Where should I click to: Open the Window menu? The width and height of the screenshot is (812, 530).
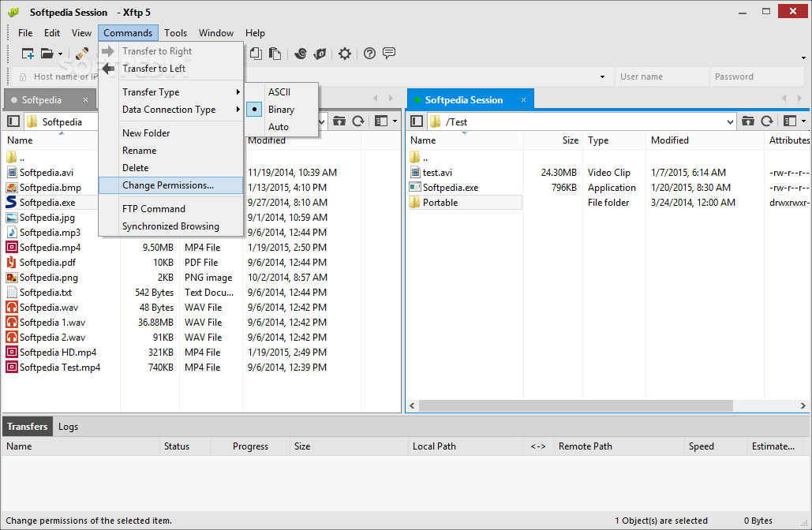click(x=216, y=32)
